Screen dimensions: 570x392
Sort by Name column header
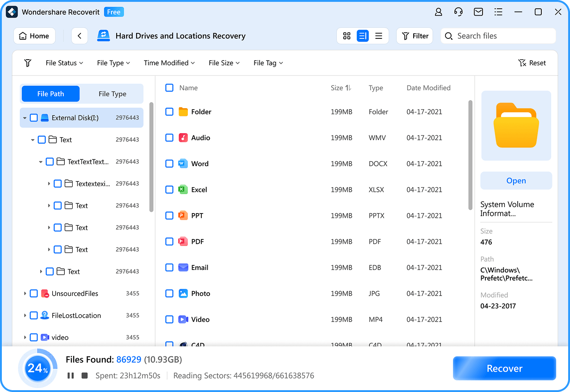pos(188,88)
